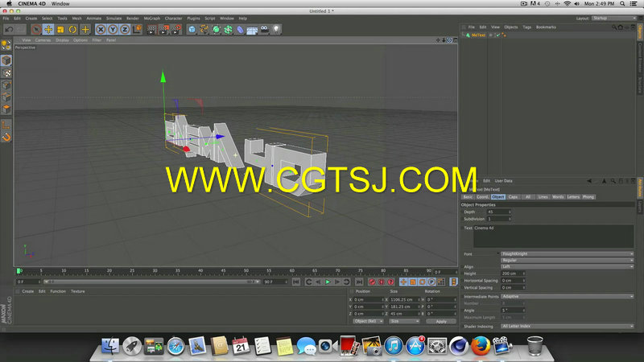The height and width of the screenshot is (362, 644).
Task: Open Object Manager Tags menu
Action: [x=527, y=27]
